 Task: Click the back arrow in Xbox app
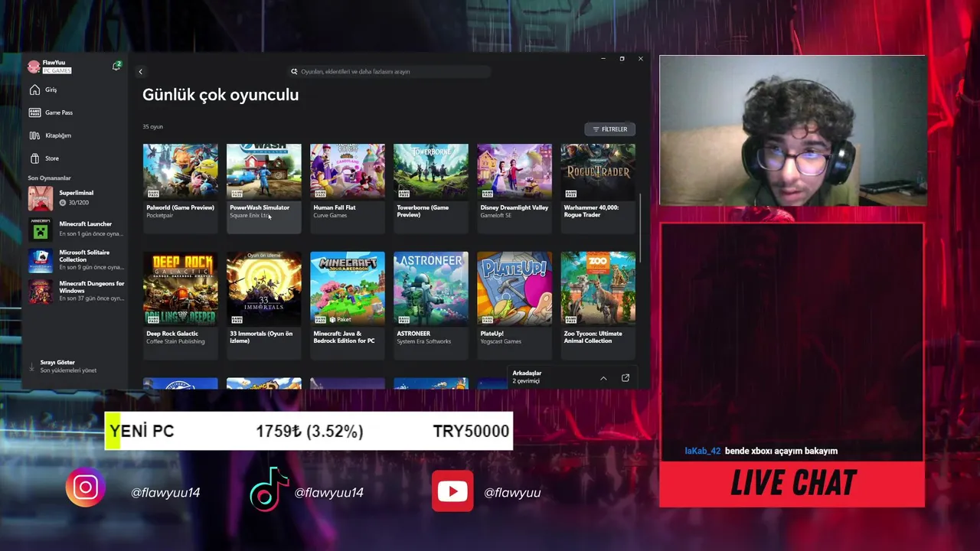[140, 71]
